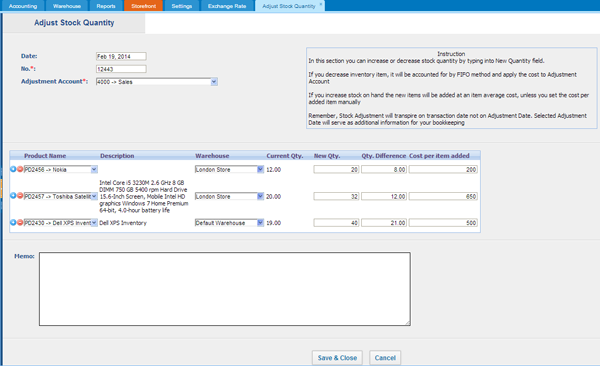Screen dimensions: 600x366
Task: Click the Cost per item added header
Action: coord(439,156)
